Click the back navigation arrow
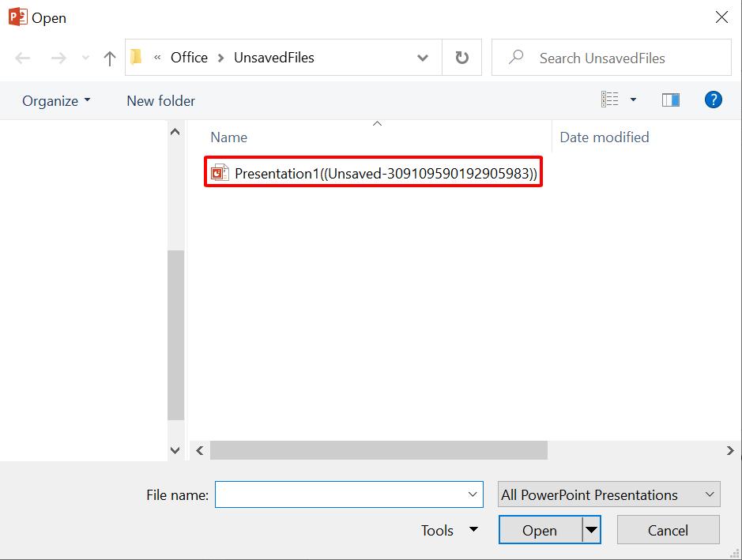 click(22, 57)
